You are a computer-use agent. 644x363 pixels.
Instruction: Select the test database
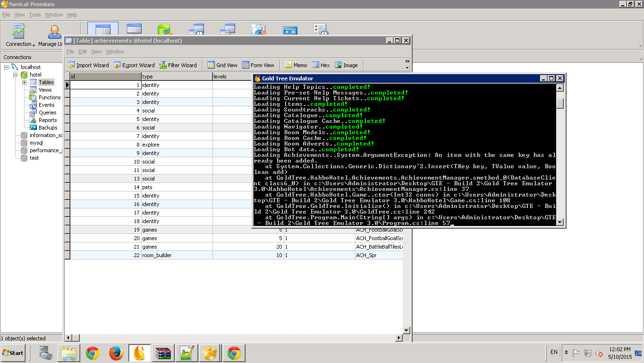click(x=34, y=158)
